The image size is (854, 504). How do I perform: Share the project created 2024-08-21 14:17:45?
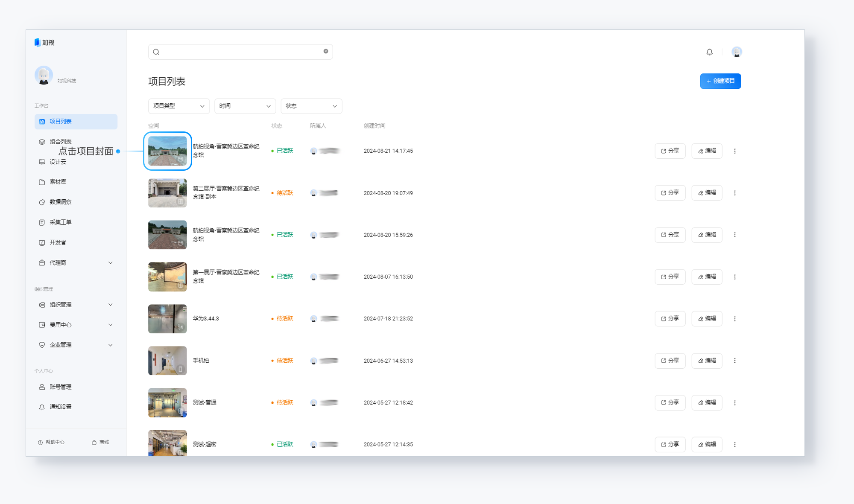point(670,151)
